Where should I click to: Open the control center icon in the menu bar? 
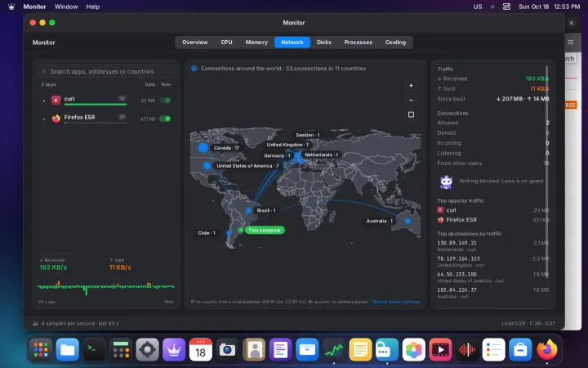tap(506, 7)
